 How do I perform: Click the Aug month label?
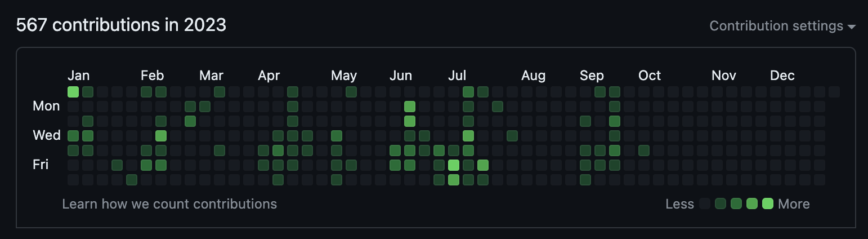(x=533, y=76)
